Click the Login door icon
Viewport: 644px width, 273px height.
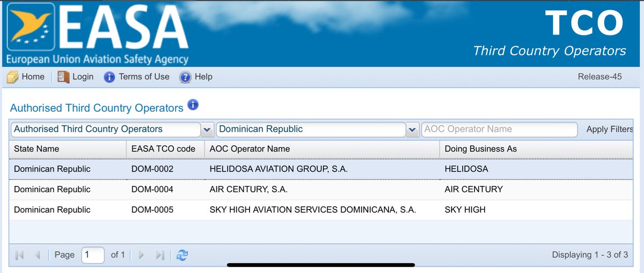click(x=64, y=77)
